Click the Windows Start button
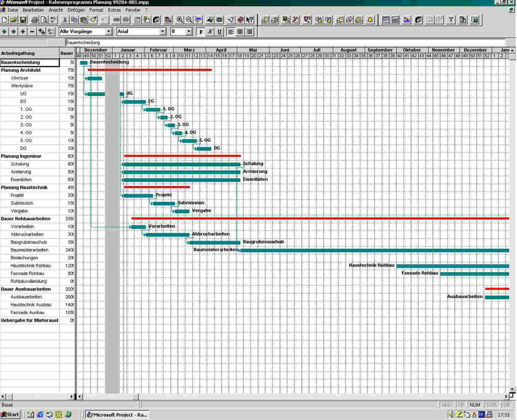This screenshot has width=517, height=420. 10,415
